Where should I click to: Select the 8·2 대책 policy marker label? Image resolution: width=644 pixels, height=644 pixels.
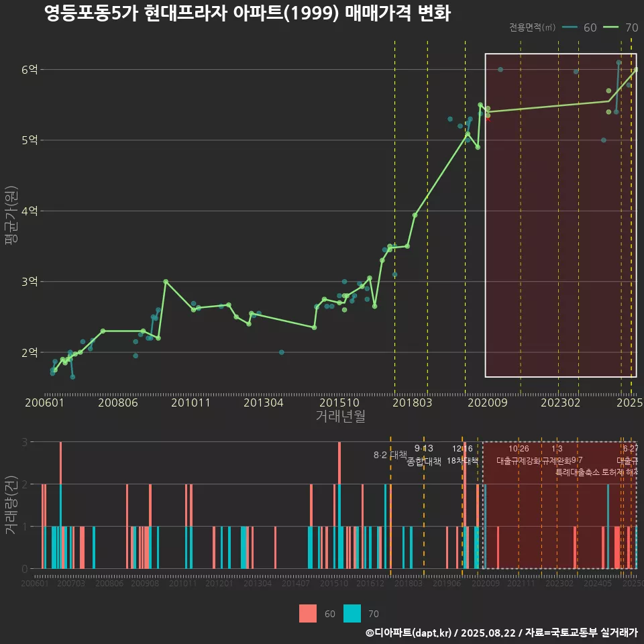point(390,455)
